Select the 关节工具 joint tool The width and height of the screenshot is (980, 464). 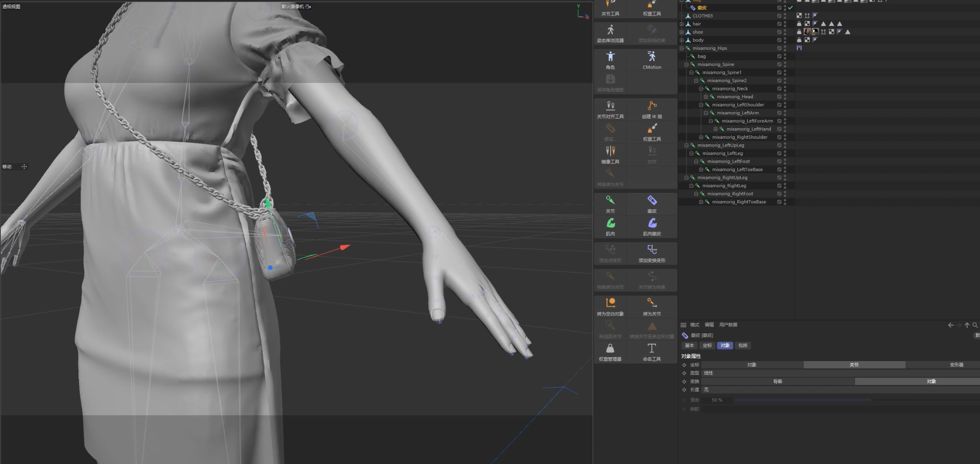610,8
